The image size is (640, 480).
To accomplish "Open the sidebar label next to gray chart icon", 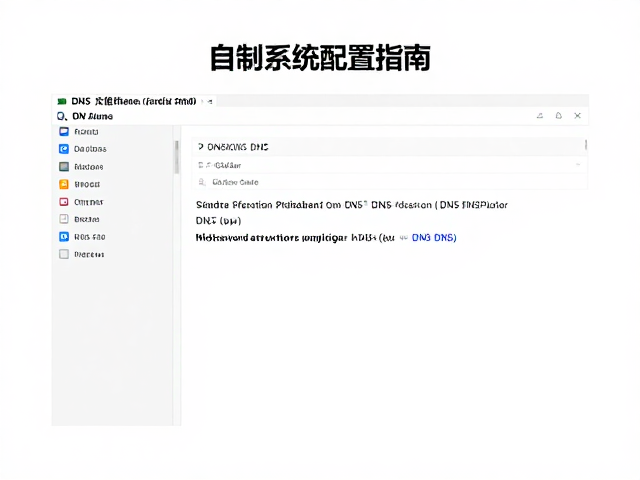I will [87, 219].
